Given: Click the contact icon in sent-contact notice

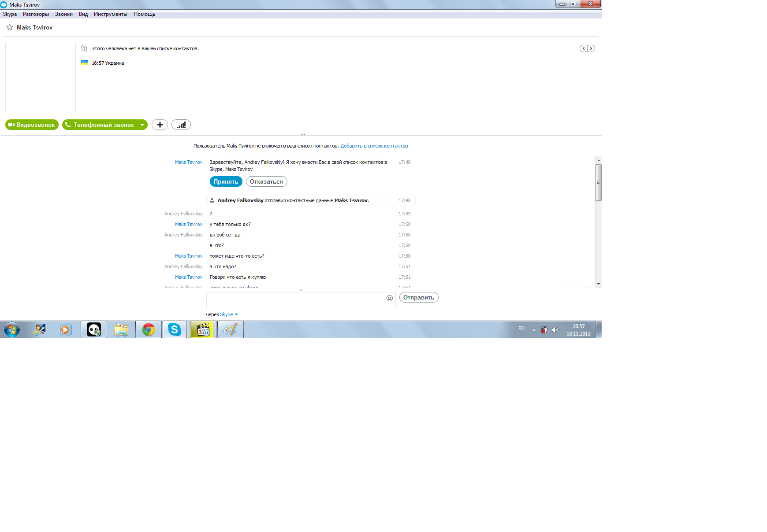Looking at the screenshot, I should [x=212, y=200].
